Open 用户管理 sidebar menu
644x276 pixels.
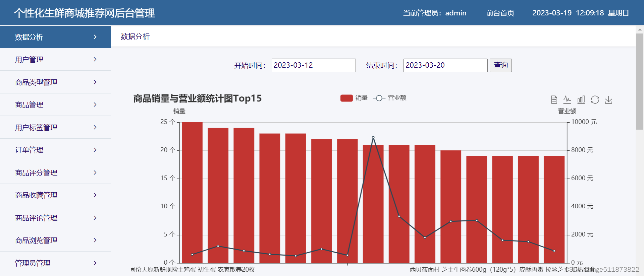click(55, 59)
